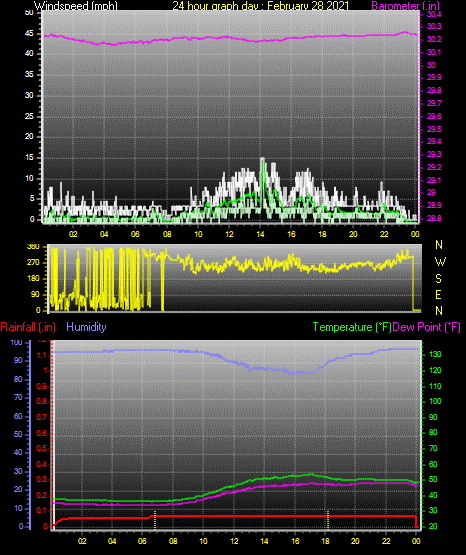The width and height of the screenshot is (466, 555).
Task: Click the 12 hour tick on windspeed chart
Action: [x=229, y=234]
